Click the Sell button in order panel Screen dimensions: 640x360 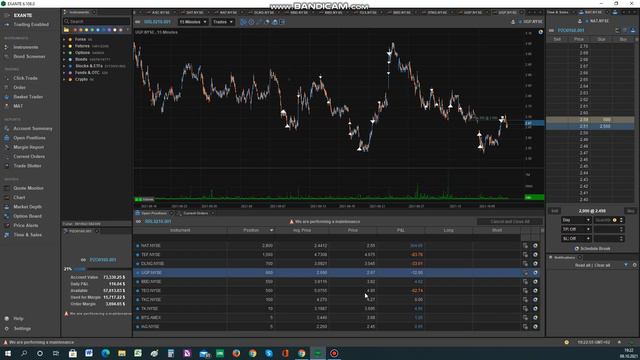555,211
